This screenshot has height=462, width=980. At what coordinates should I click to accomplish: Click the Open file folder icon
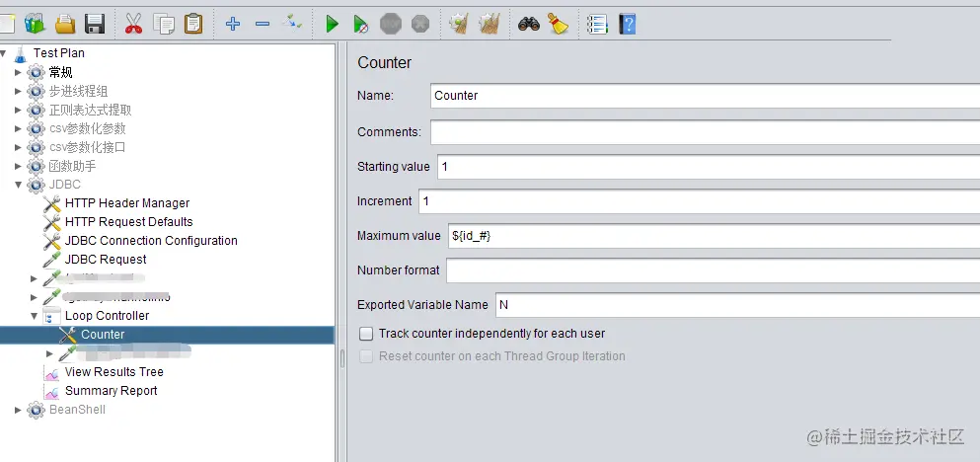pos(65,24)
